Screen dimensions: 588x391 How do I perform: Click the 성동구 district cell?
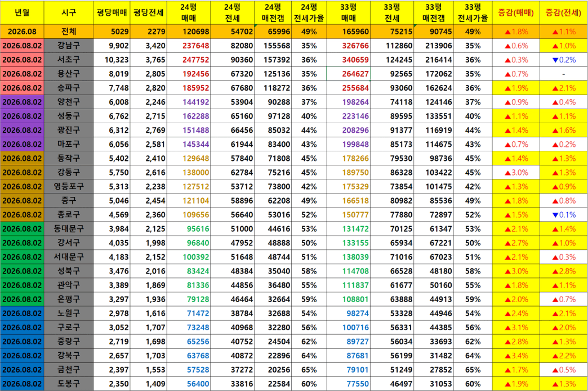click(69, 116)
